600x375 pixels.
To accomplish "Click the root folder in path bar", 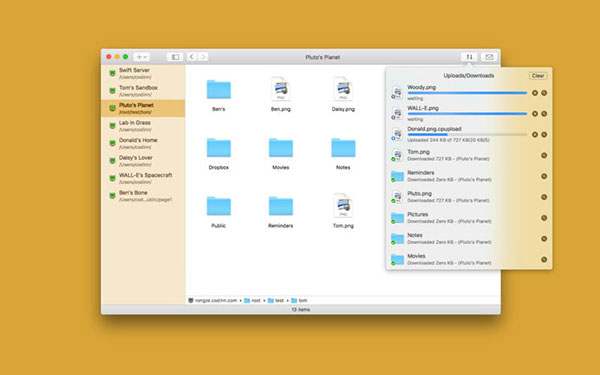I will click(x=253, y=300).
